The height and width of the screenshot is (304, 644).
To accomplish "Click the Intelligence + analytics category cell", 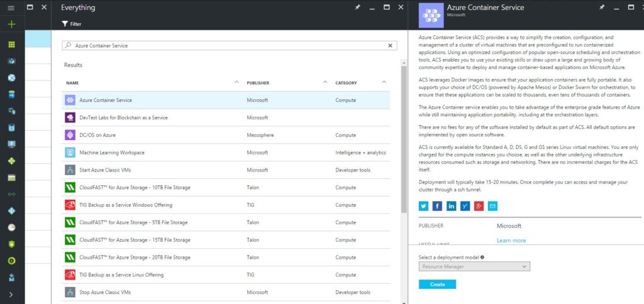I will (360, 153).
